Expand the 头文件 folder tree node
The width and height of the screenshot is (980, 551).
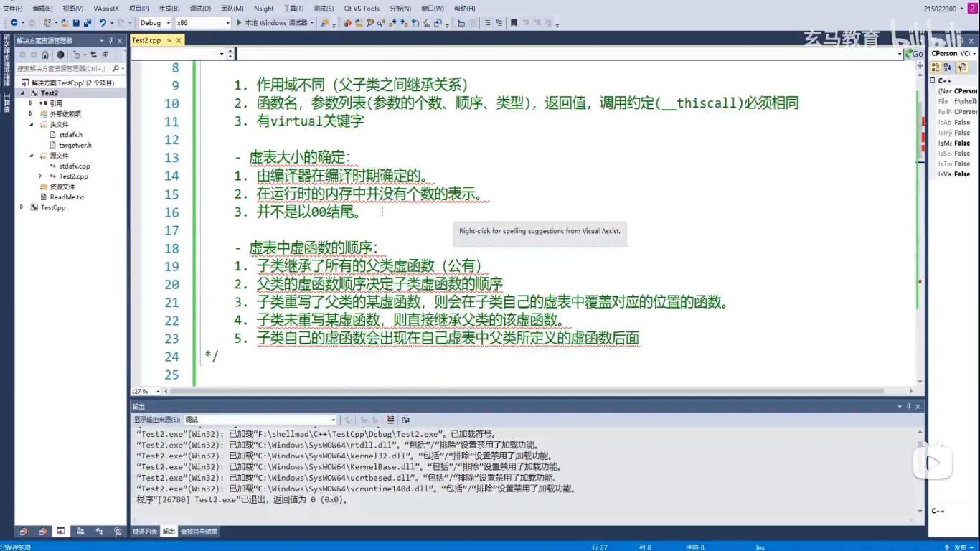pos(32,124)
